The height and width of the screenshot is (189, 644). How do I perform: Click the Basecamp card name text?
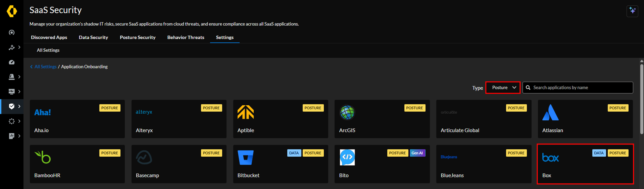tap(147, 176)
